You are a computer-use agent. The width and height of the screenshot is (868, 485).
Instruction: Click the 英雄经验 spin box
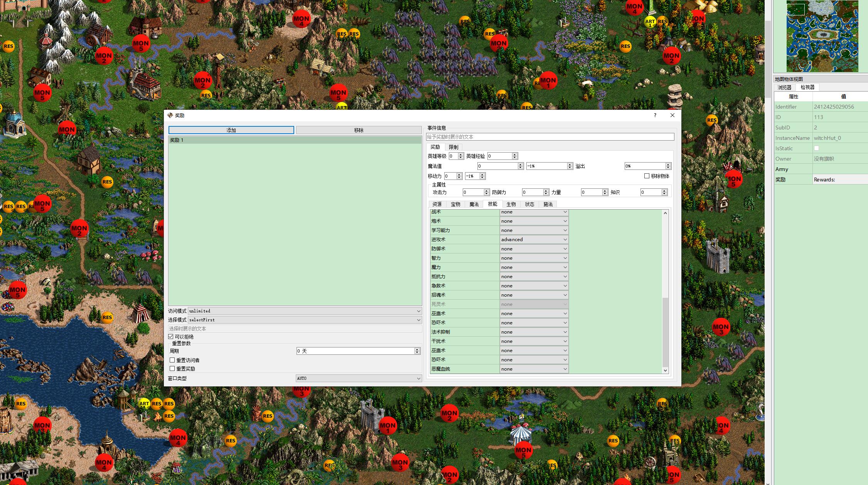502,156
